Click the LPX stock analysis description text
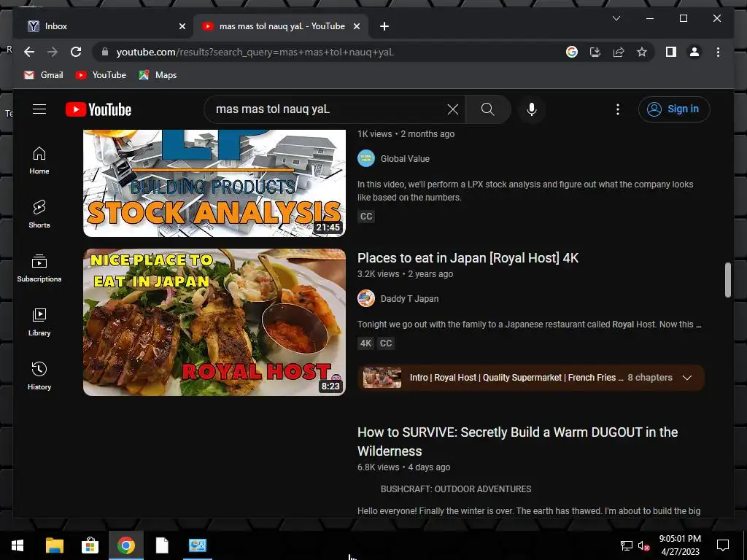 pyautogui.click(x=525, y=191)
